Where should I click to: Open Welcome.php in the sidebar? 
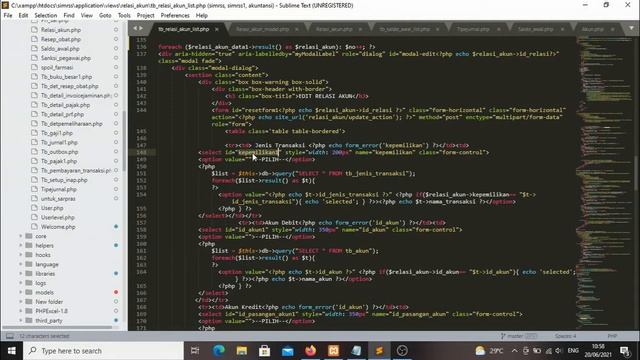tap(58, 227)
